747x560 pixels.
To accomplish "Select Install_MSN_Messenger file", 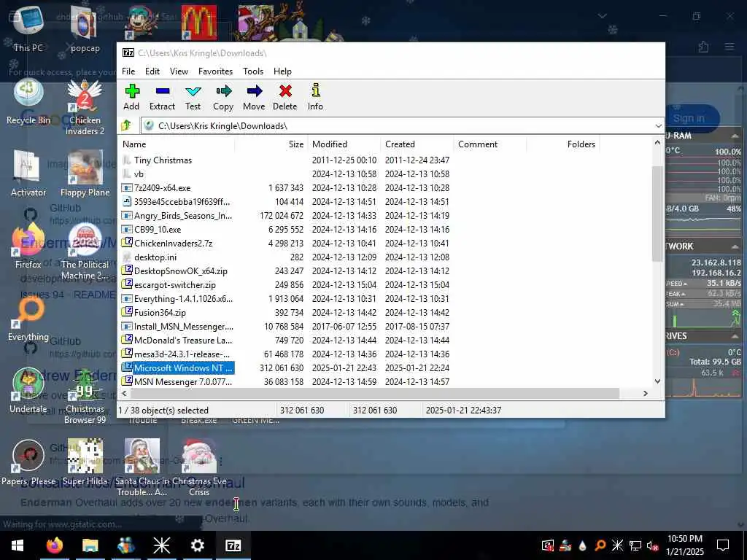I will coord(183,326).
